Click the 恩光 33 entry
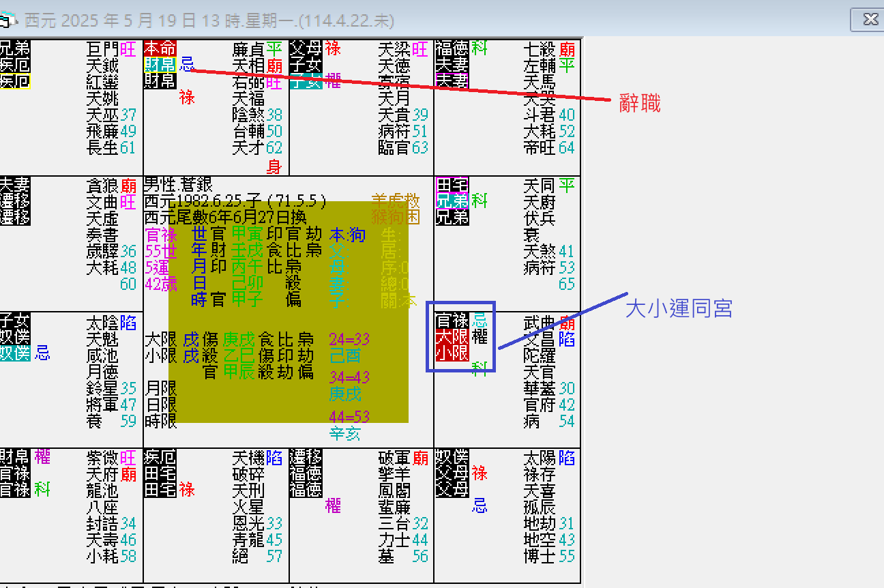 pos(257,523)
